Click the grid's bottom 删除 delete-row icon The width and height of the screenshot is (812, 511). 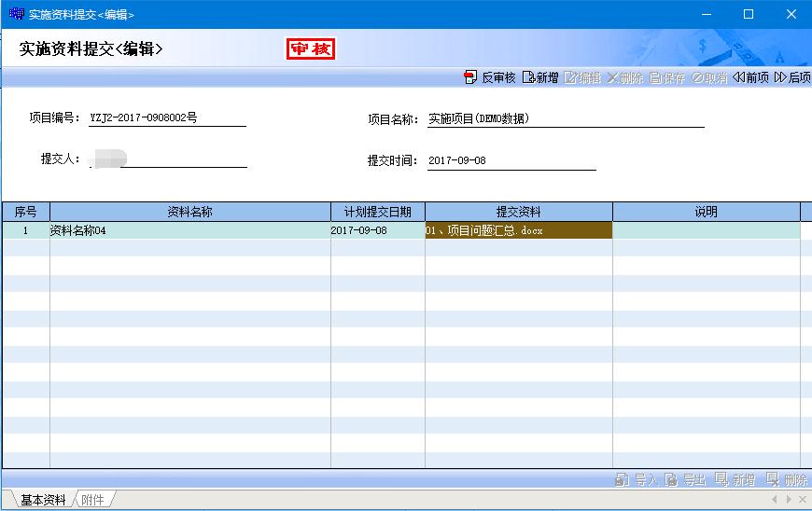[787, 480]
